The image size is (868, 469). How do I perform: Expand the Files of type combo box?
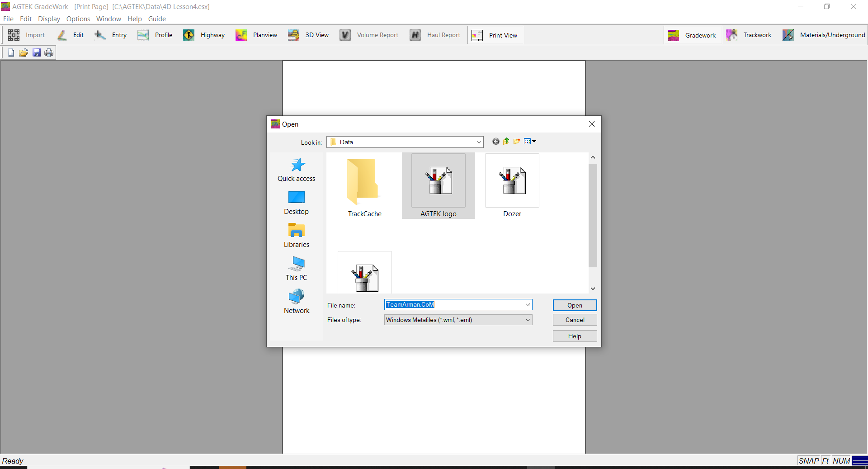[527, 320]
